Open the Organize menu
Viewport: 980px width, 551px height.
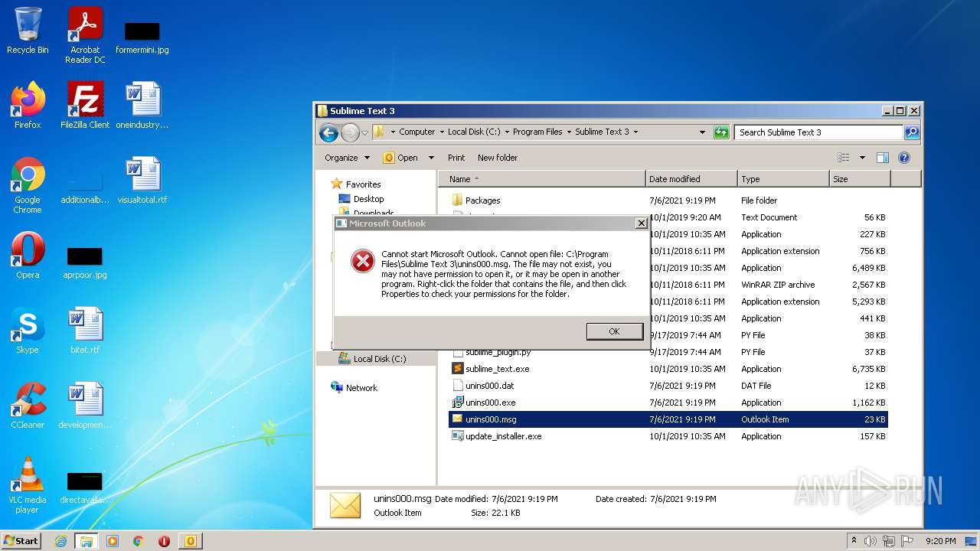pos(347,158)
